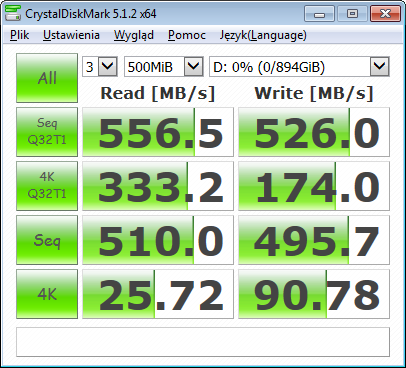Viewport: 406px width, 368px height.
Task: Start the plain Seq benchmark
Action: [47, 240]
